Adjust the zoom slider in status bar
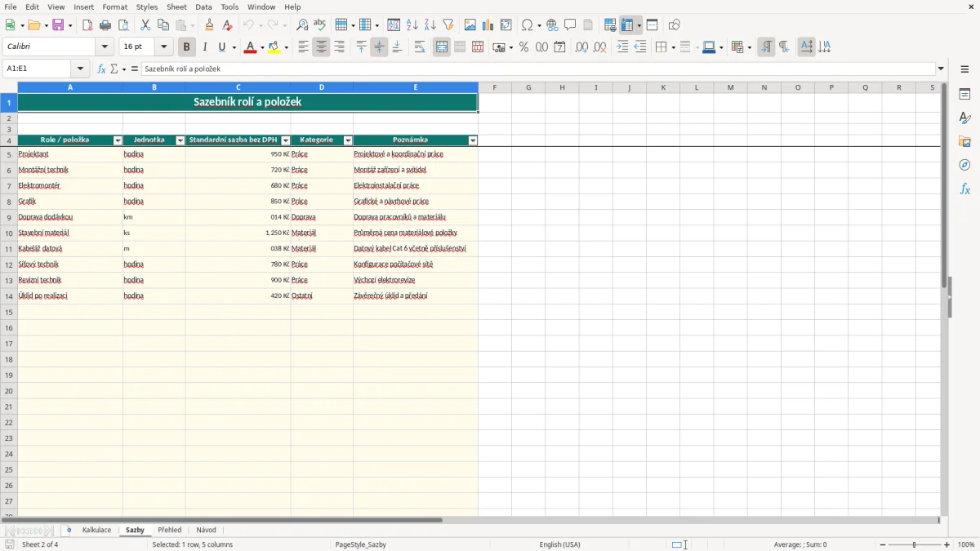Screen dimensions: 980x551 pos(915,544)
